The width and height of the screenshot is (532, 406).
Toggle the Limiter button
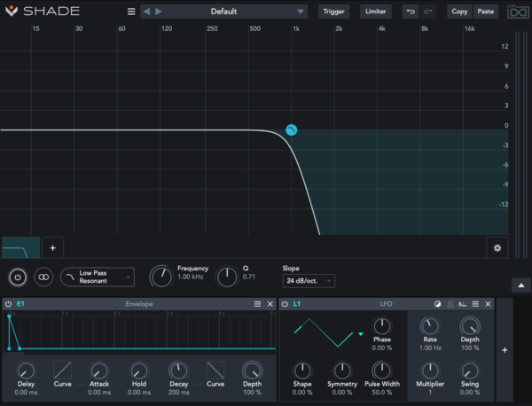click(x=376, y=12)
